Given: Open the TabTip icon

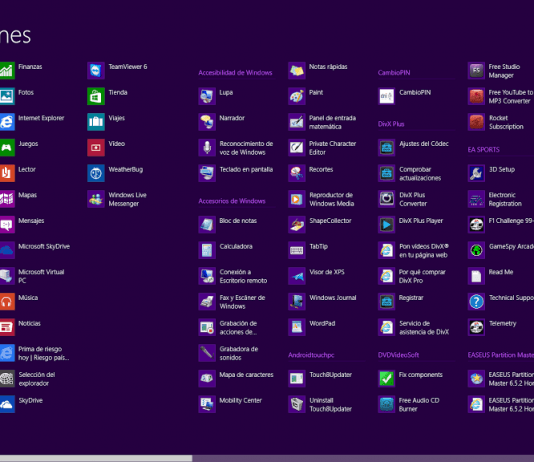Looking at the screenshot, I should [x=297, y=250].
